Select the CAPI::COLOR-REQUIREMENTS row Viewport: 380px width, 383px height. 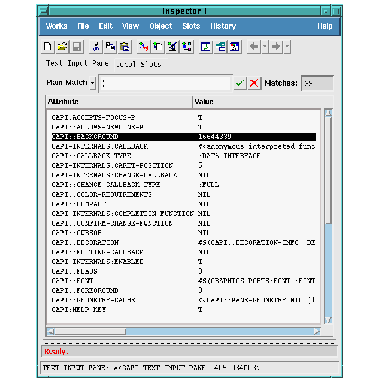(184, 194)
